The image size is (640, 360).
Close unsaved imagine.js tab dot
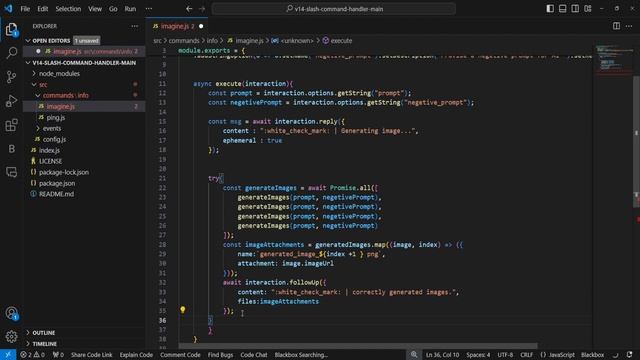pos(201,26)
